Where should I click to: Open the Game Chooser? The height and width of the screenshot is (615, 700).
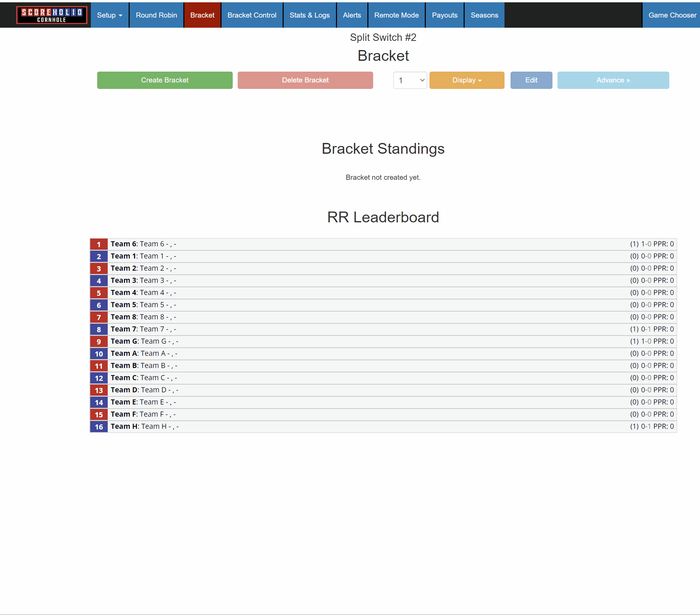point(672,15)
